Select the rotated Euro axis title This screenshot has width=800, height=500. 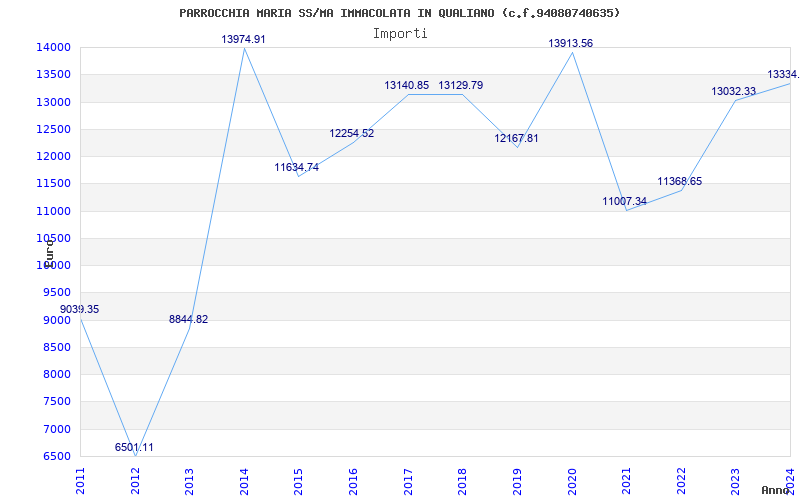pyautogui.click(x=49, y=252)
